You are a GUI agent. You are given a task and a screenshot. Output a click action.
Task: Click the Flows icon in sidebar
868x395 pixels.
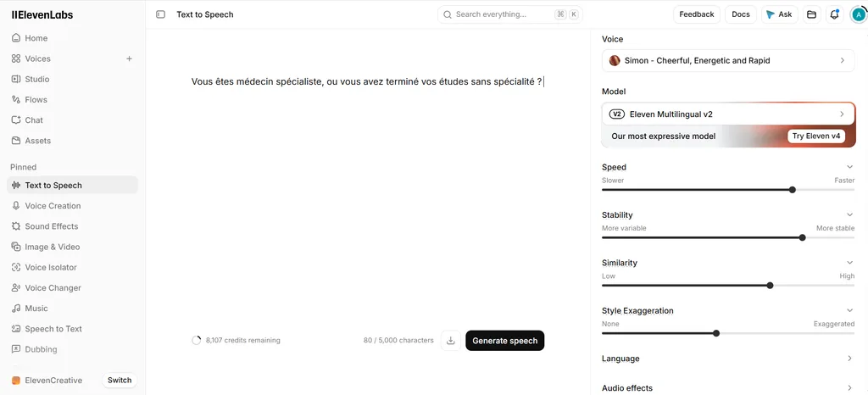16,99
